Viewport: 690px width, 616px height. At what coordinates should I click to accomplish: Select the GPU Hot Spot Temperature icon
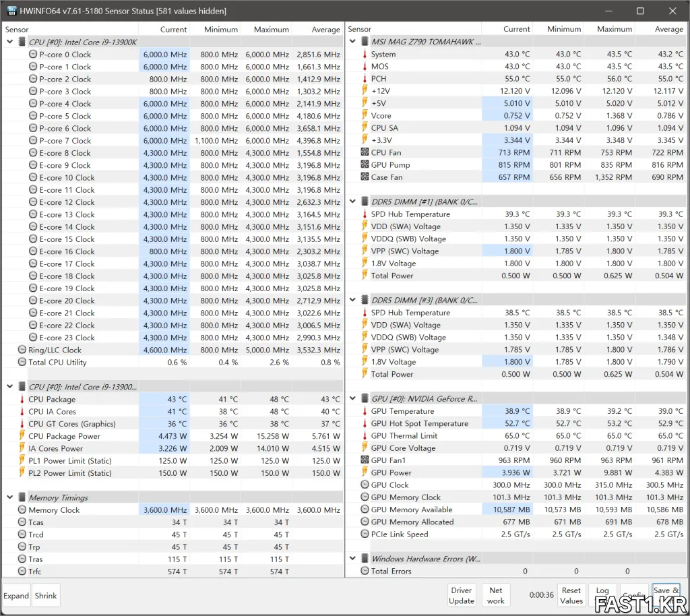365,423
